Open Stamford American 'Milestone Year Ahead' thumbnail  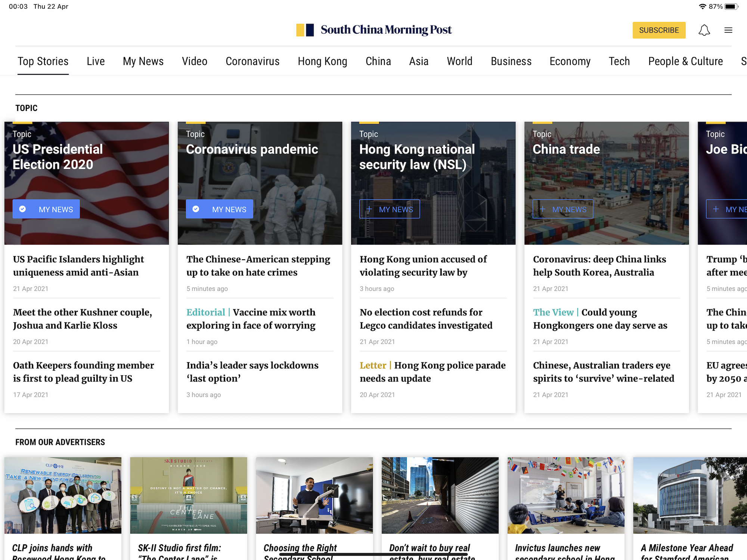tap(690, 495)
